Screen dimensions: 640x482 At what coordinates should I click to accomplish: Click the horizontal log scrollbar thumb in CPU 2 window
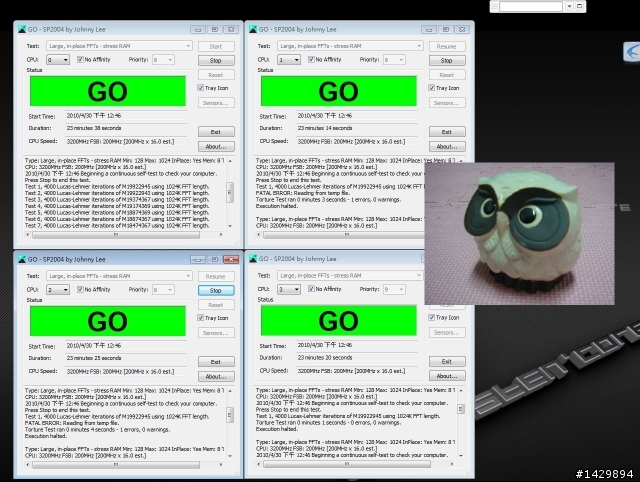click(116, 465)
